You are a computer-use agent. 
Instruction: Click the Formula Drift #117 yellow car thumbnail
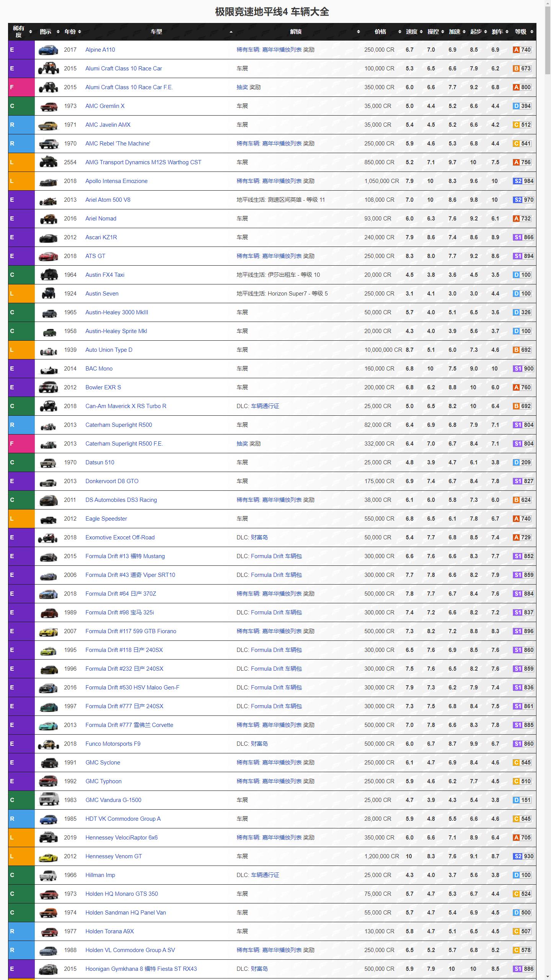click(x=49, y=631)
